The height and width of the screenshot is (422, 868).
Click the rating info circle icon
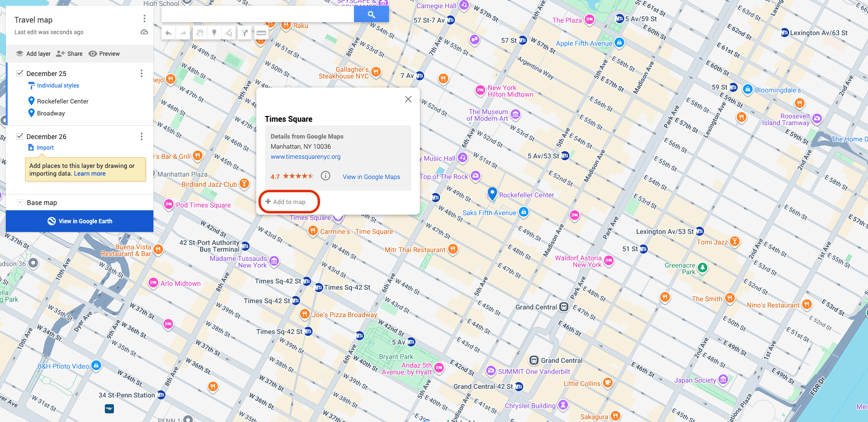point(326,176)
